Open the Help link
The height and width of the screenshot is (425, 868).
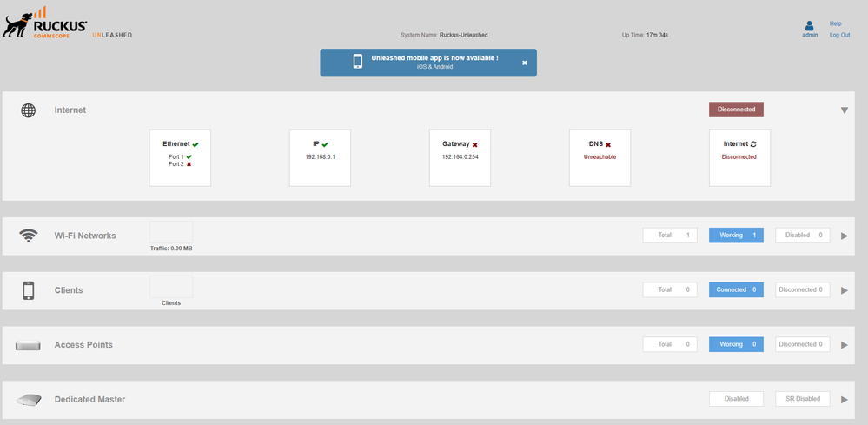pos(835,23)
